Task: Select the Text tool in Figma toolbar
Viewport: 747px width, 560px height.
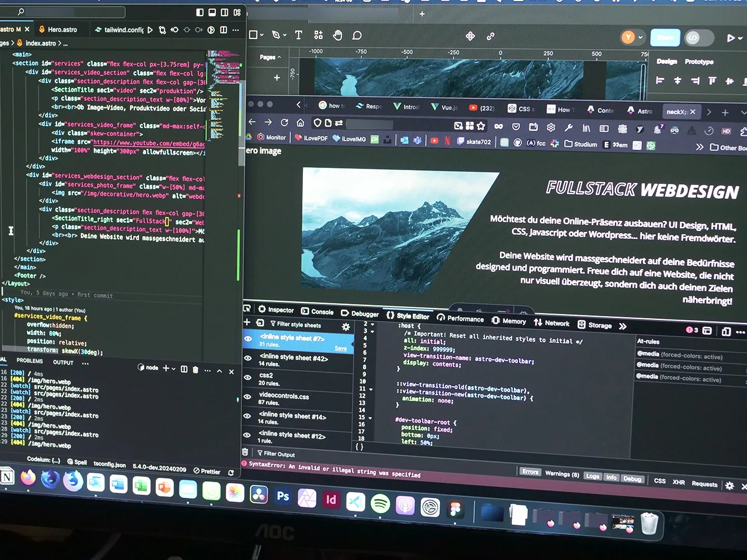Action: pyautogui.click(x=298, y=35)
